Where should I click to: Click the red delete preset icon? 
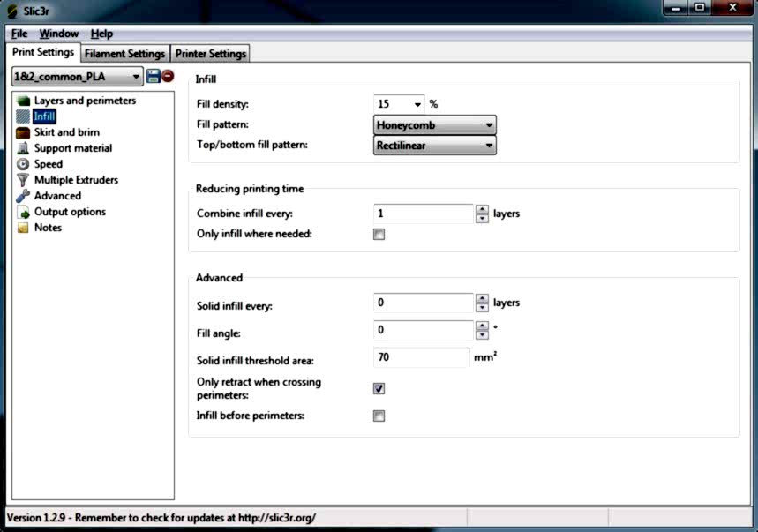coord(168,77)
